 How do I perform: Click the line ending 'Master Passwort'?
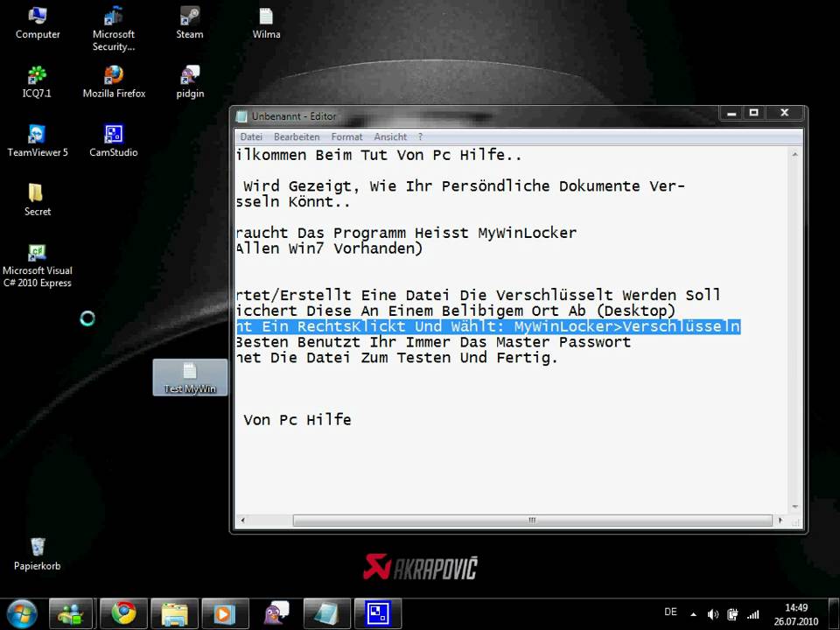point(433,342)
